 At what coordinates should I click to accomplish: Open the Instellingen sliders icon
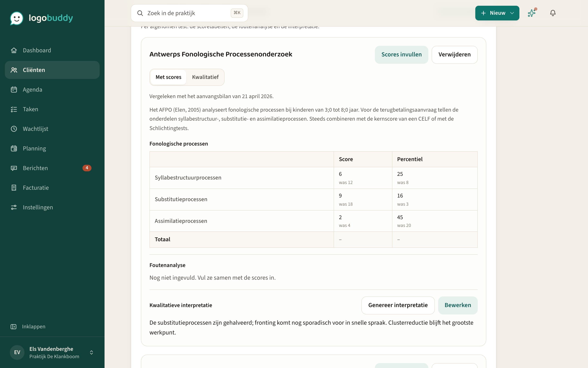coord(14,207)
